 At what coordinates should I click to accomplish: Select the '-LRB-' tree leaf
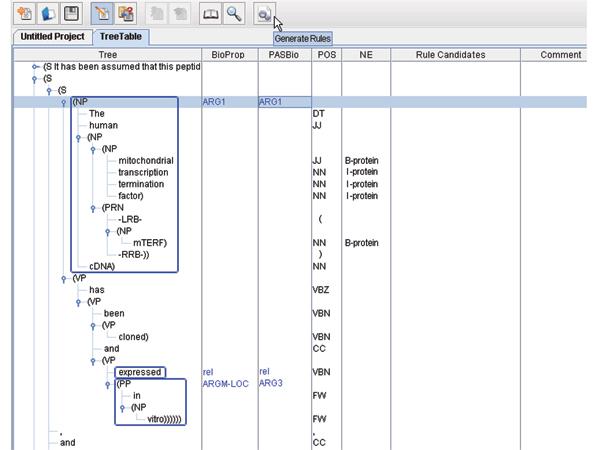(x=130, y=220)
